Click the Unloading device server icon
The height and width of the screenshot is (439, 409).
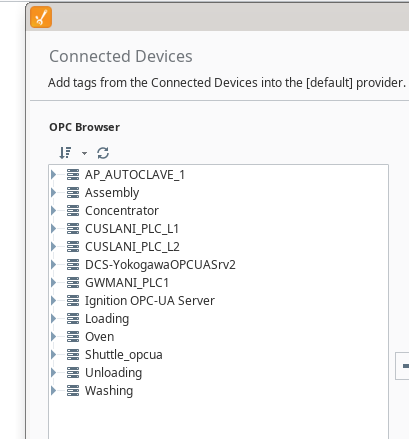(x=73, y=372)
